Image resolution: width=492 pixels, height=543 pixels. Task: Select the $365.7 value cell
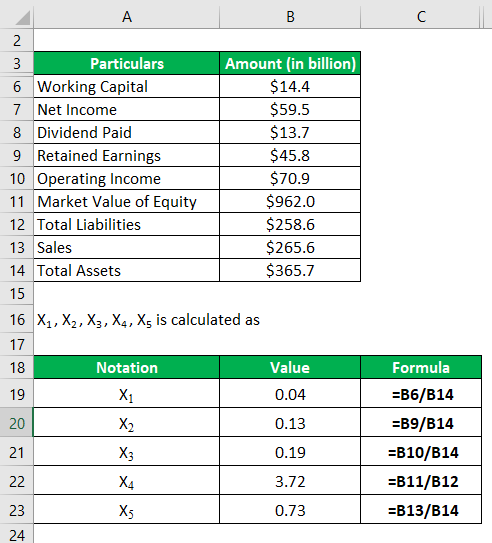tap(290, 270)
